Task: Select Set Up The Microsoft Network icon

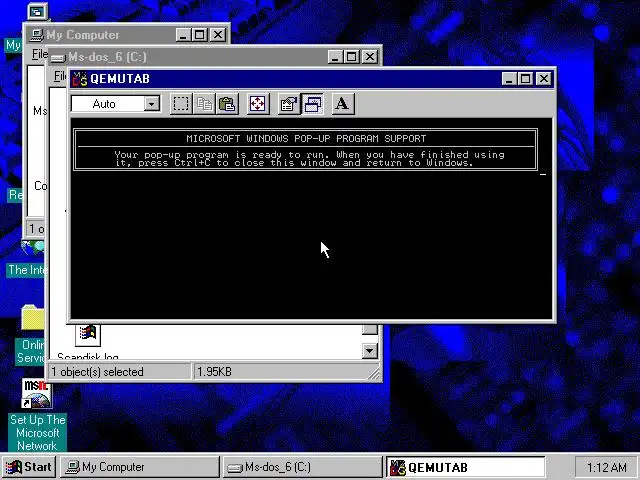Action: [37, 394]
